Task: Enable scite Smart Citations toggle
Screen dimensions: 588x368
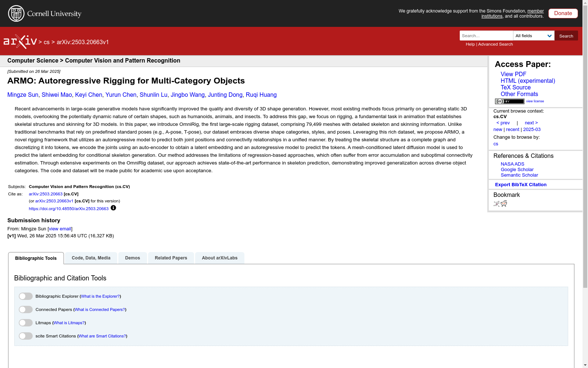Action: click(x=26, y=336)
